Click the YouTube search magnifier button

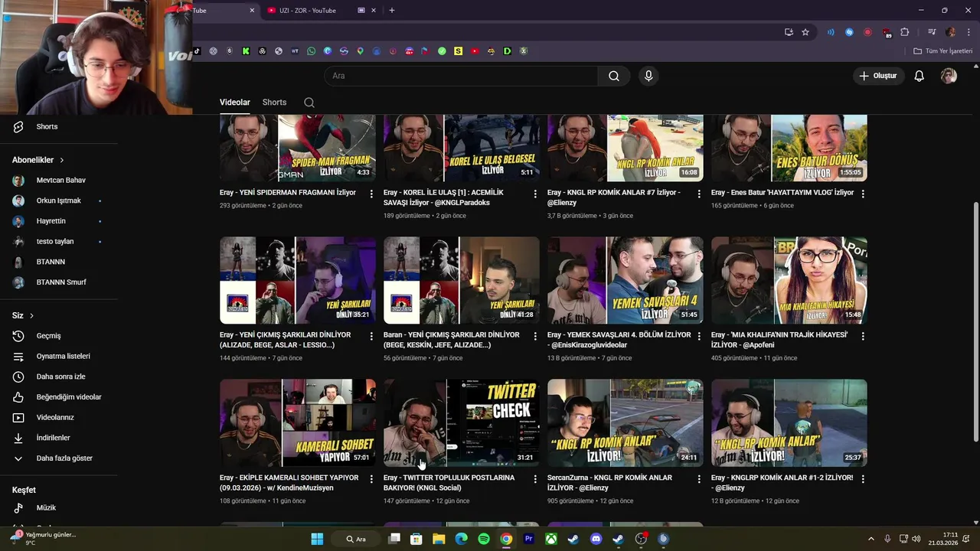pyautogui.click(x=614, y=76)
